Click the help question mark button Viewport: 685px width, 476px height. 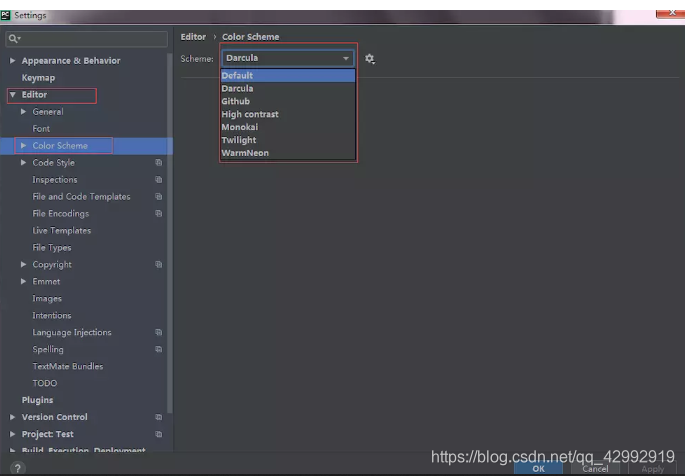17,468
